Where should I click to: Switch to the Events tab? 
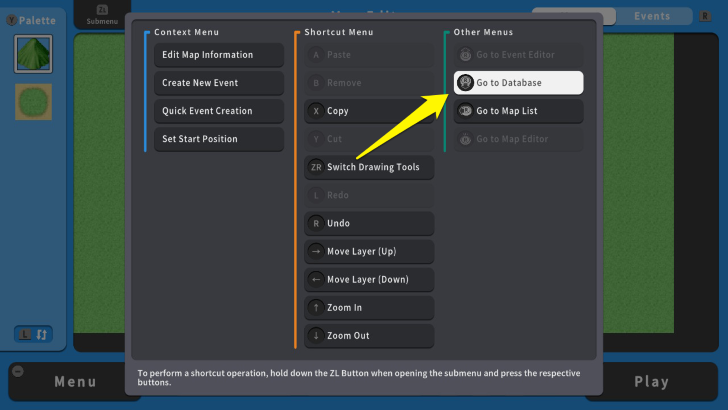652,16
